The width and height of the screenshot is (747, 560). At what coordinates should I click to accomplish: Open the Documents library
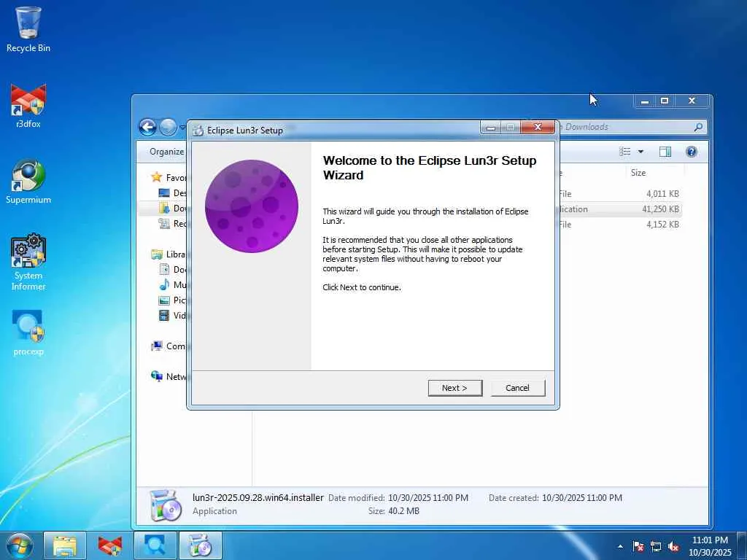click(x=172, y=270)
